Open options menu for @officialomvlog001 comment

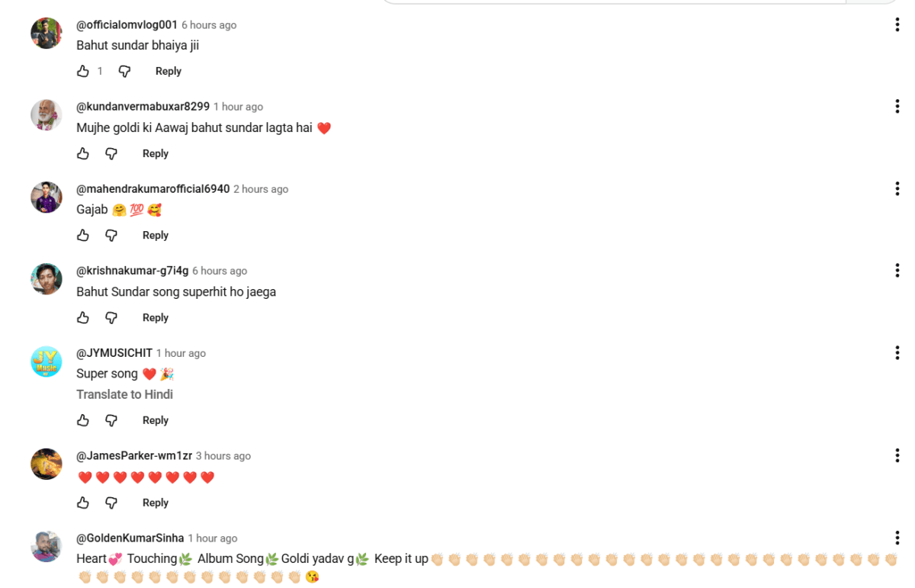click(x=897, y=25)
